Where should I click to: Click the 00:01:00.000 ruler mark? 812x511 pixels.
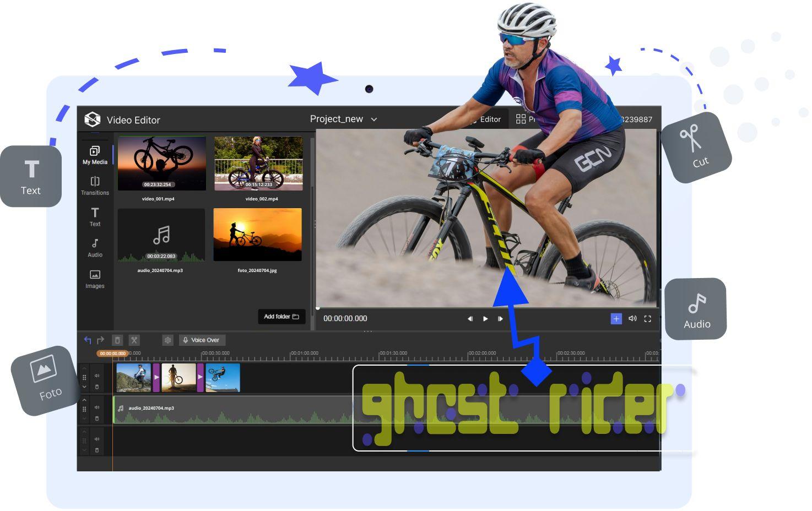point(305,353)
